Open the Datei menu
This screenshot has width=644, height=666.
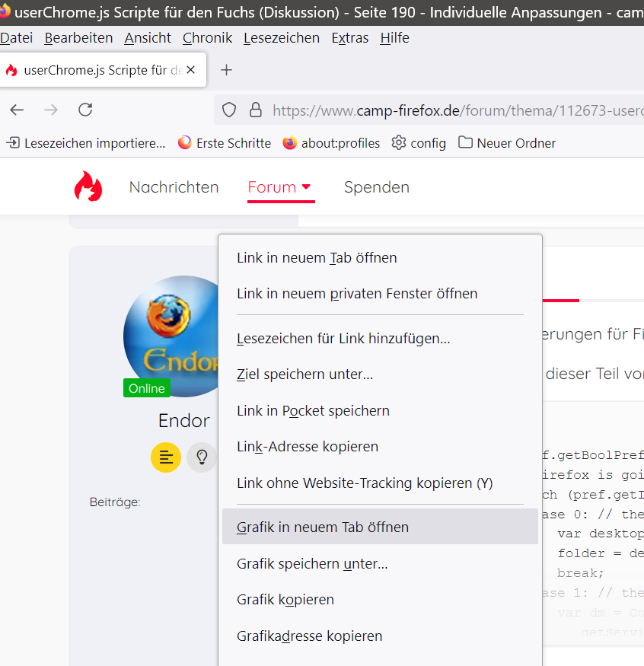pos(17,38)
